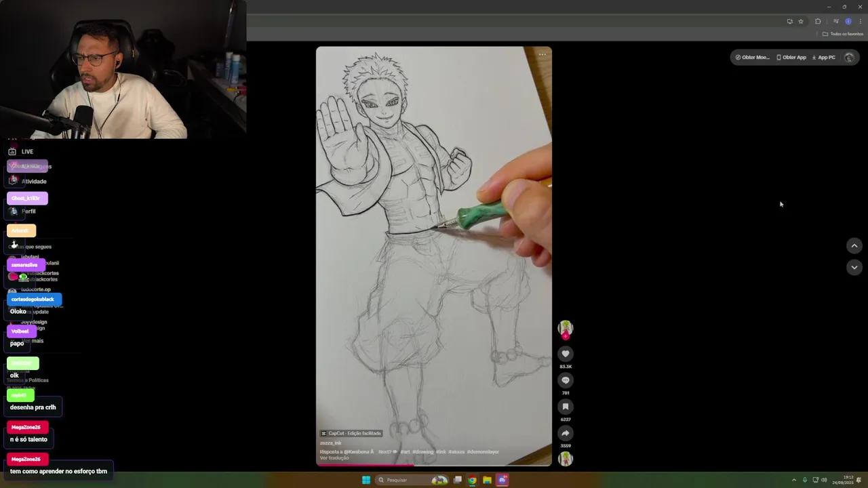This screenshot has height=488, width=868.
Task: Open the network tray icon
Action: coord(816,480)
